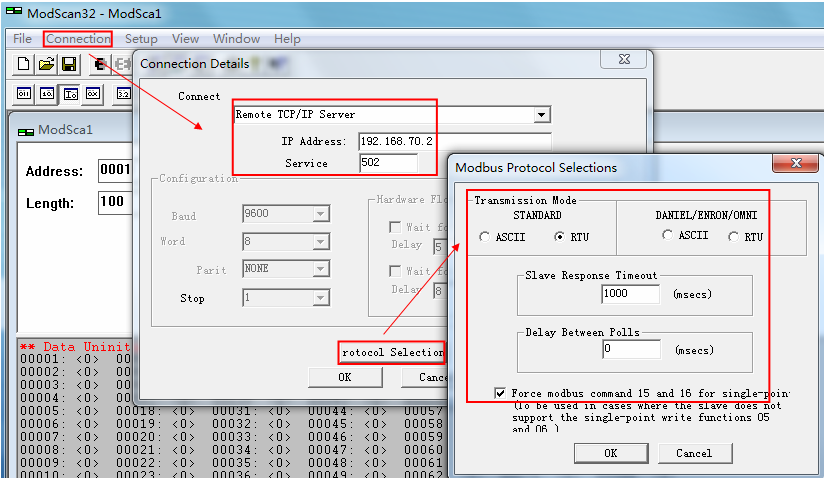Click the '00060' data entry
Screen dimensions: 824x480
coord(424,450)
